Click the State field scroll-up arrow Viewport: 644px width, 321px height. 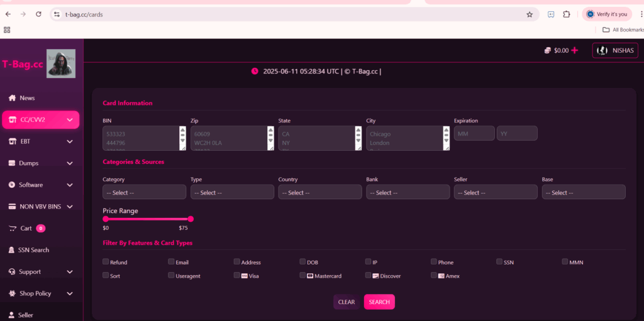pyautogui.click(x=358, y=129)
